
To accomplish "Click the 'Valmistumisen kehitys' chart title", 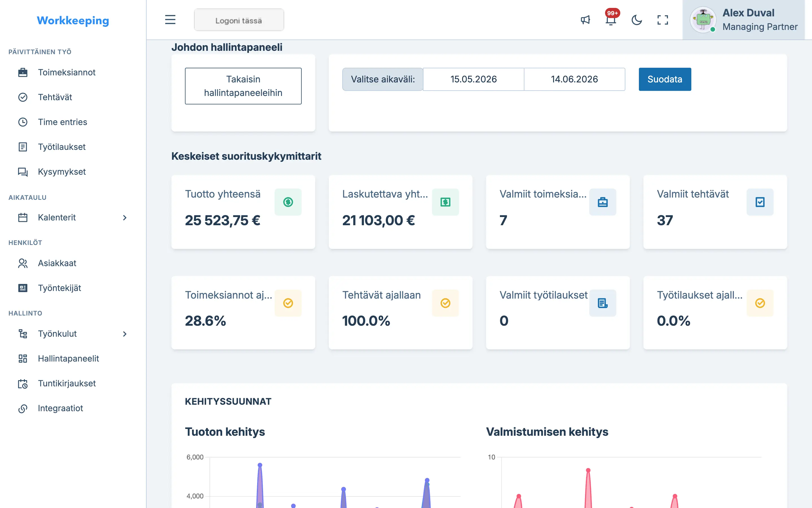I will click(x=547, y=432).
